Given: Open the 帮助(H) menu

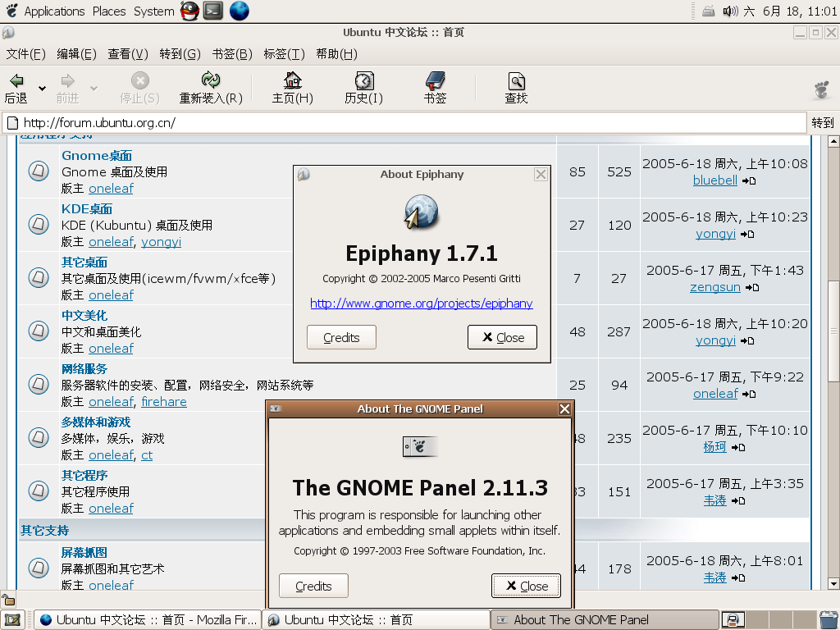Looking at the screenshot, I should (x=336, y=54).
